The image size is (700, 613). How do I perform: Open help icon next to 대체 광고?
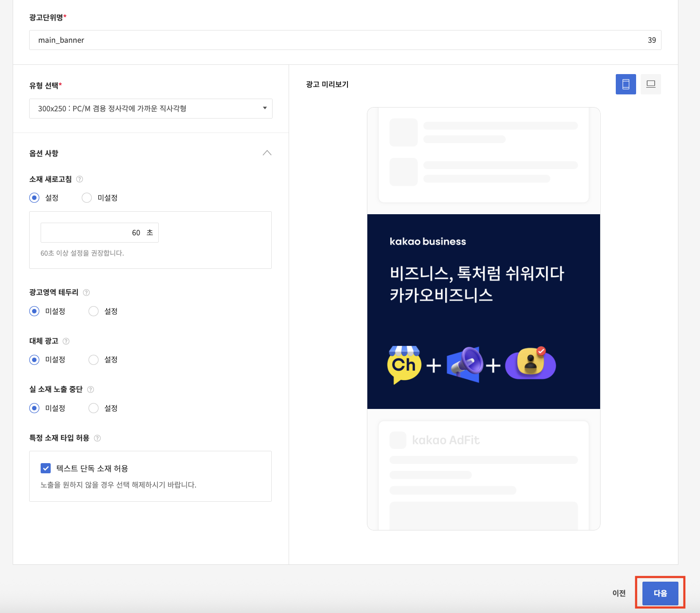(x=66, y=341)
